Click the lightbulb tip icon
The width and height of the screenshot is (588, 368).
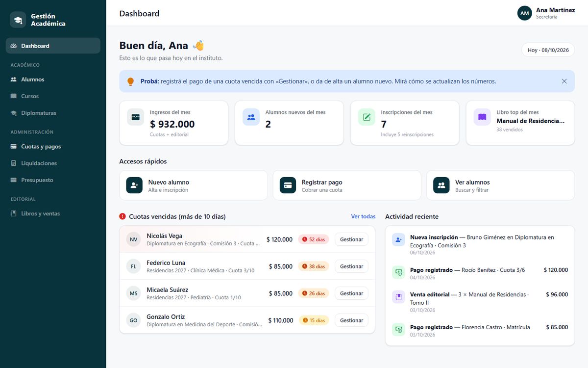click(x=130, y=81)
